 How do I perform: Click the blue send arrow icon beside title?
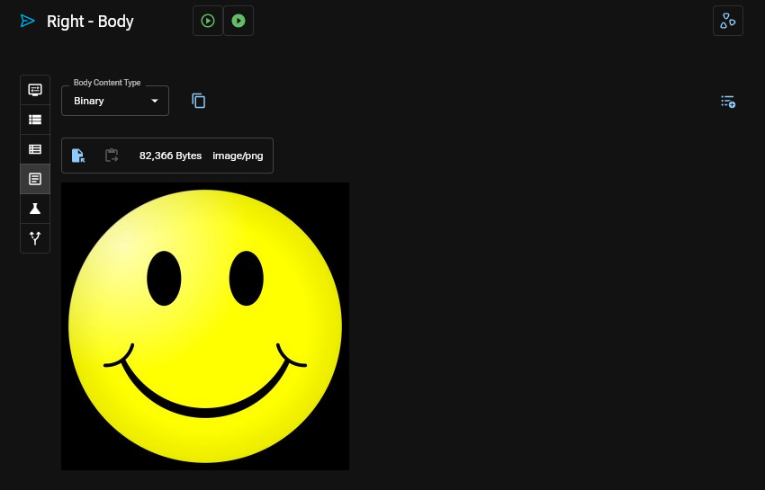pyautogui.click(x=27, y=21)
